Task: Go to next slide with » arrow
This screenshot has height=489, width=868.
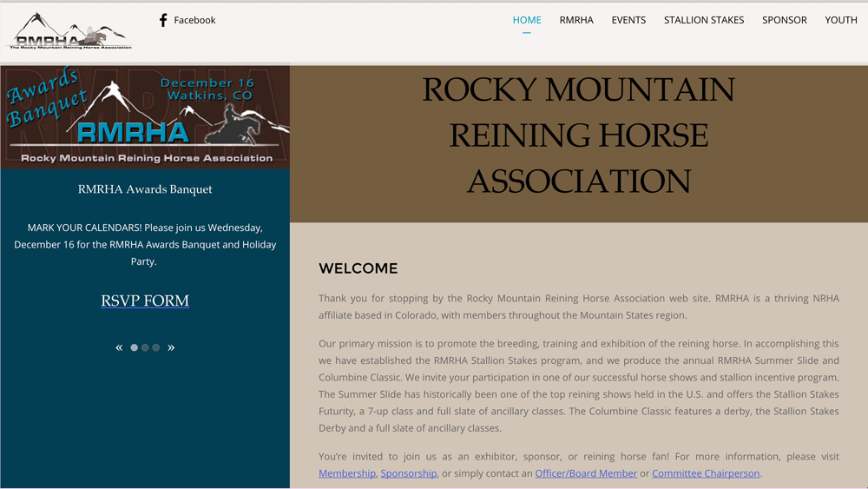Action: point(171,347)
